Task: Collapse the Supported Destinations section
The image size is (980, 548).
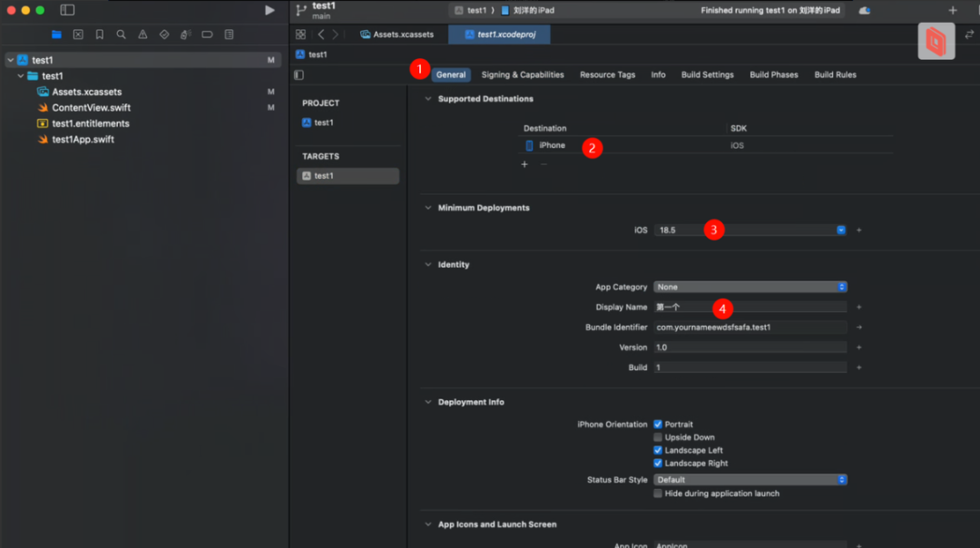Action: coord(428,99)
